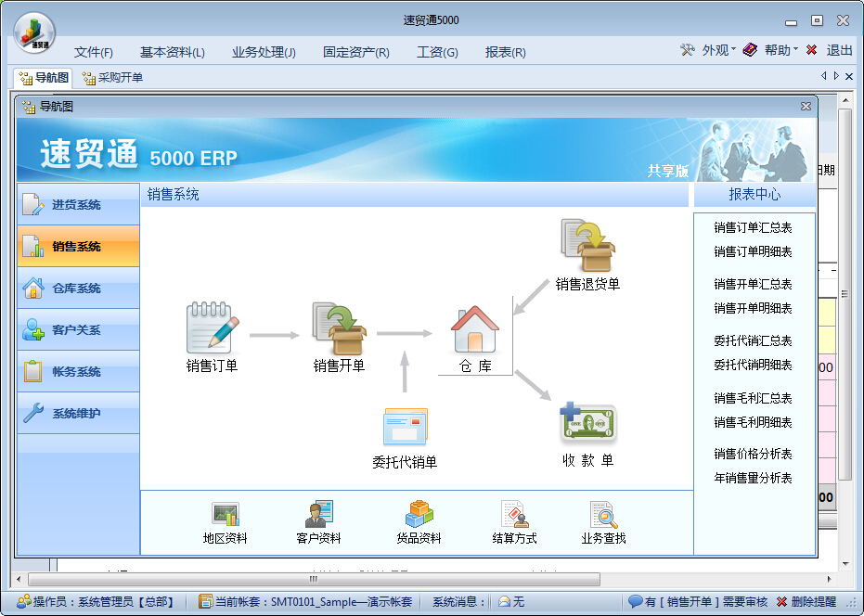Close the current tab with the X

(849, 77)
